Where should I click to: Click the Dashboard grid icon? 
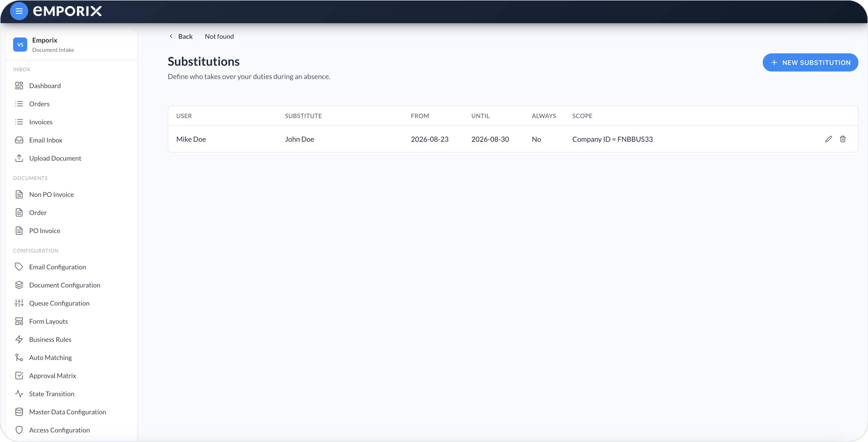coord(19,86)
